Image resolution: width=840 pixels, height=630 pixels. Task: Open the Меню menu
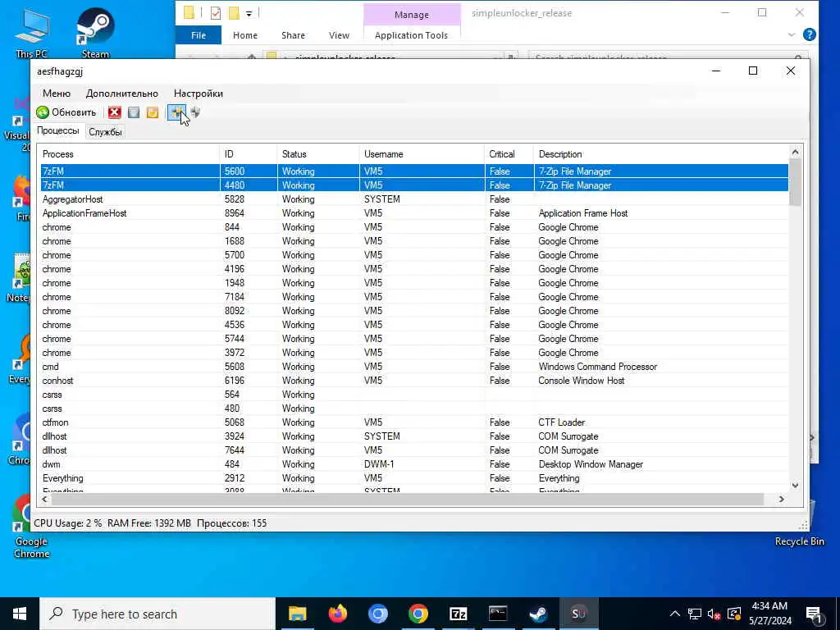pos(57,94)
